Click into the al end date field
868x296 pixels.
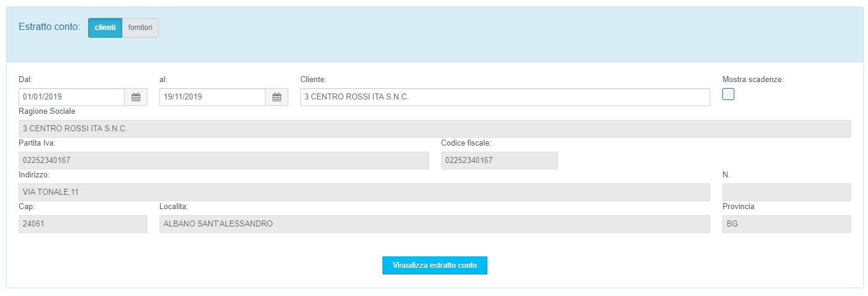212,97
